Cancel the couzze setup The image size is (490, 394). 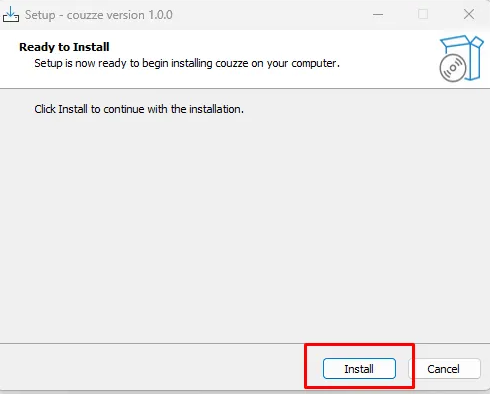pos(444,369)
